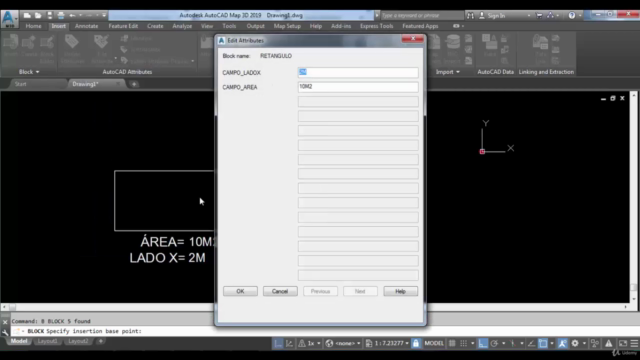Open the Home ribbon tab
This screenshot has width=640, height=360.
coord(33,26)
